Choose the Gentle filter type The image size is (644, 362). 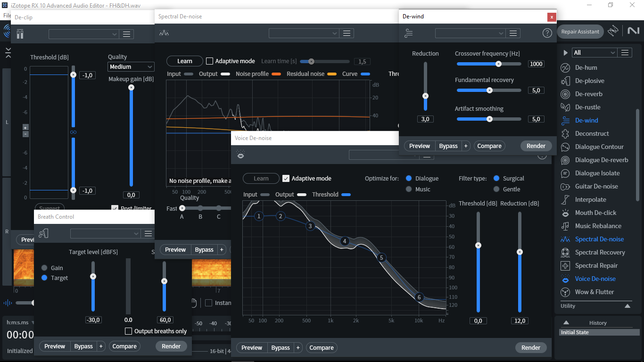coord(496,189)
